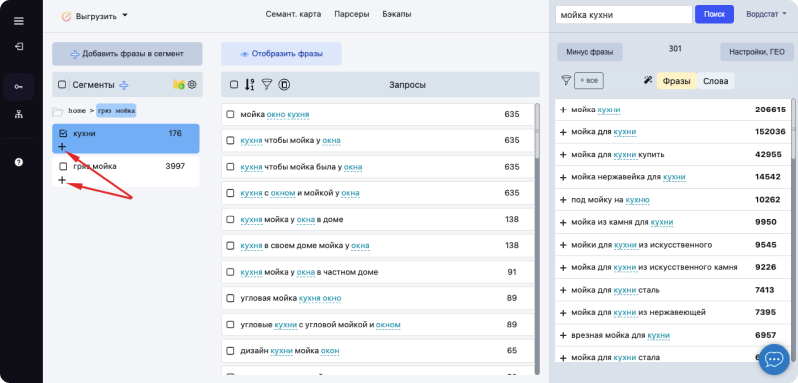Open the Парсеры menu item
Screen dimensions: 798x383
(x=352, y=14)
